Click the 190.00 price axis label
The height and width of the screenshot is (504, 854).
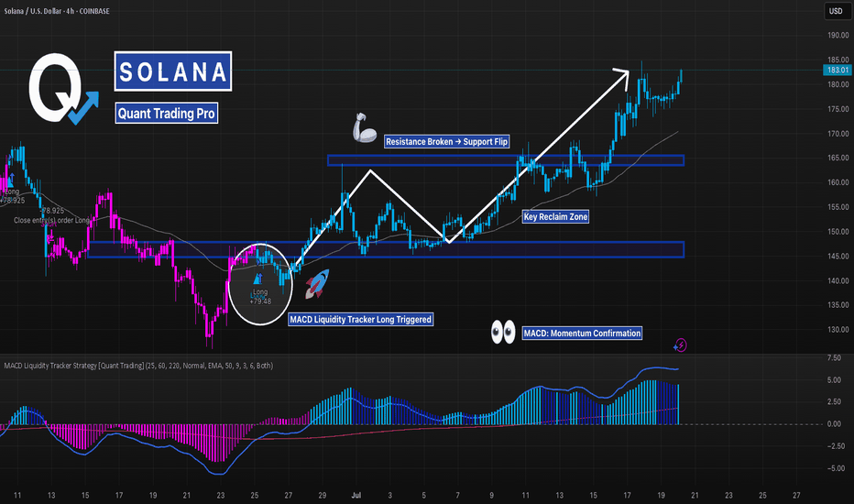[838, 36]
